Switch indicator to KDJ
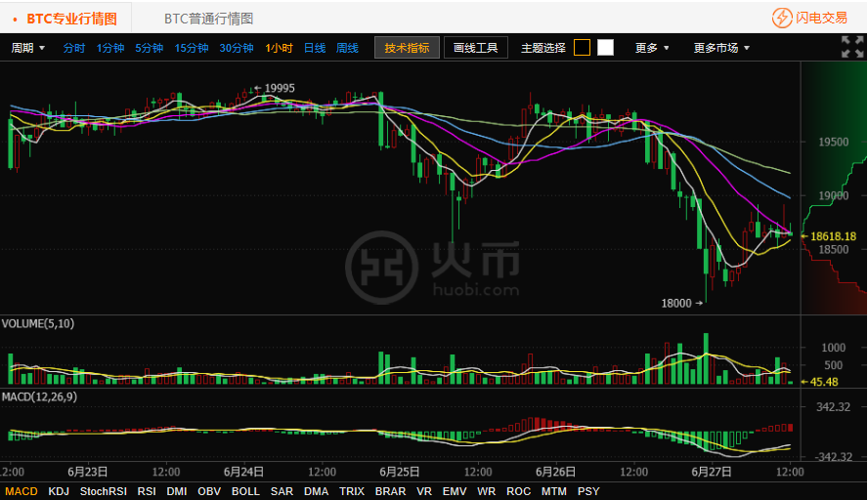 click(59, 491)
